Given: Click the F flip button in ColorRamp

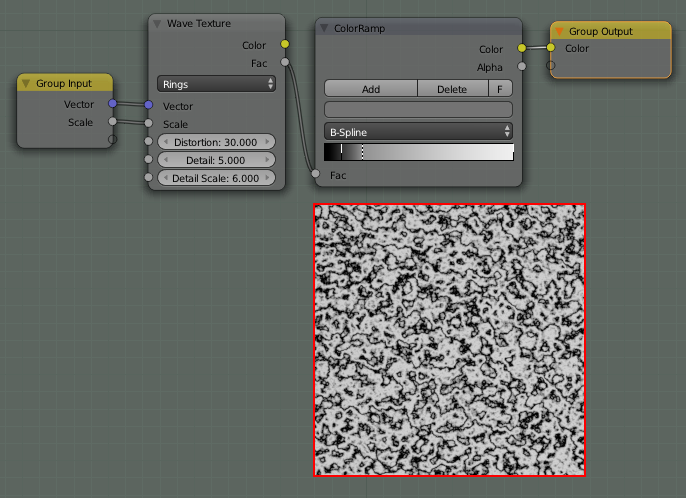Looking at the screenshot, I should 500,89.
